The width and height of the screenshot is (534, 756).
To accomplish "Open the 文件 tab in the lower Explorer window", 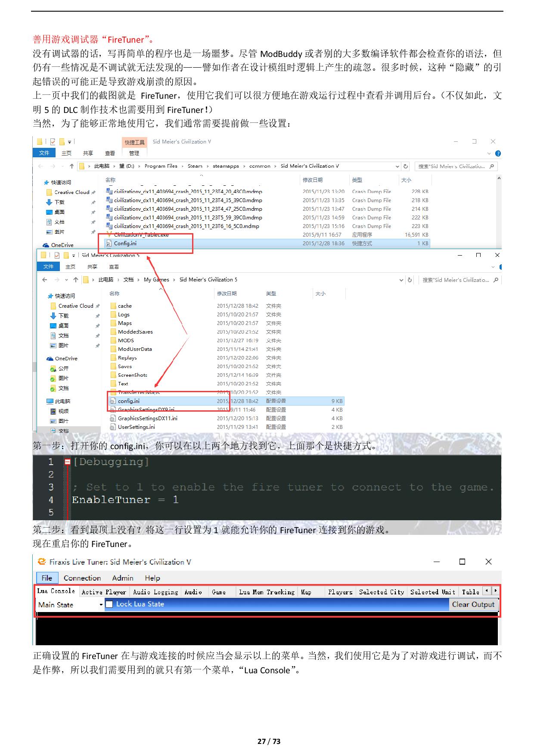I will (x=48, y=266).
